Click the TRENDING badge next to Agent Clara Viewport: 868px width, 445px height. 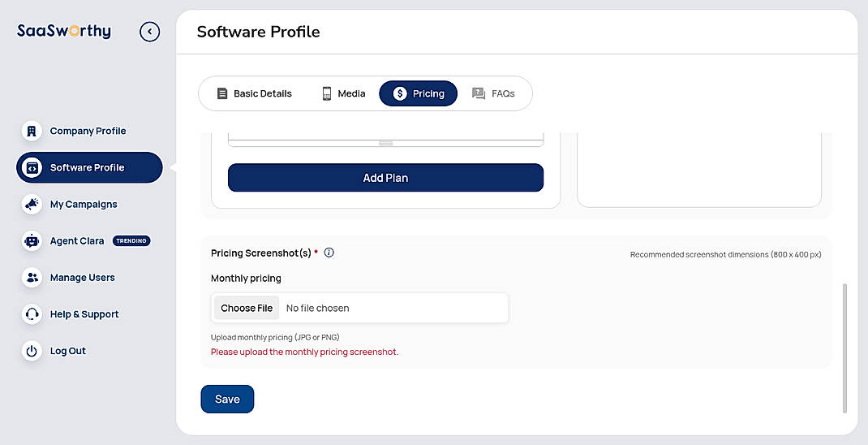(x=131, y=241)
